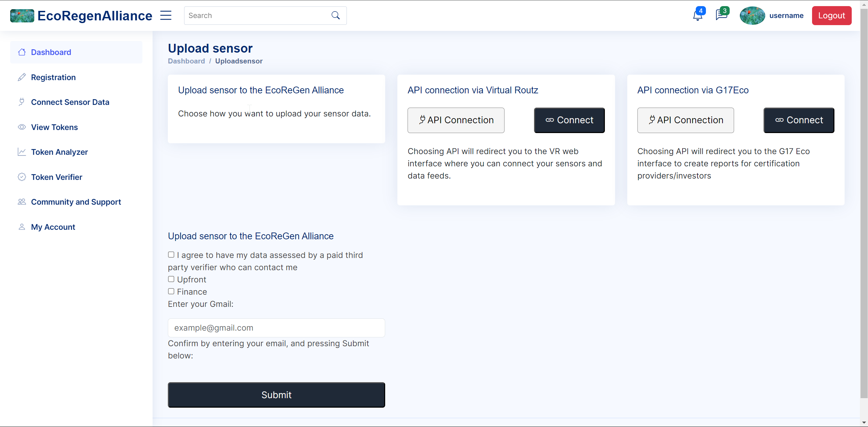
Task: Open the username profile menu
Action: coord(786,16)
